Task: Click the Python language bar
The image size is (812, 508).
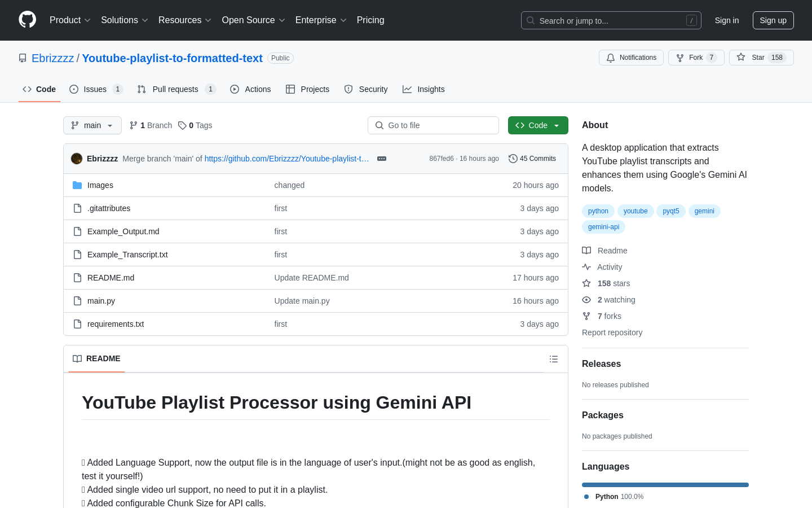Action: pos(665,485)
